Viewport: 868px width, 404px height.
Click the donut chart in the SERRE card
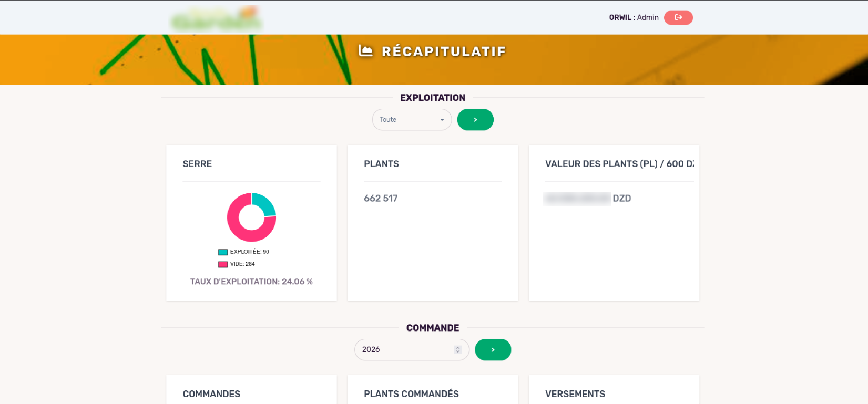point(251,217)
